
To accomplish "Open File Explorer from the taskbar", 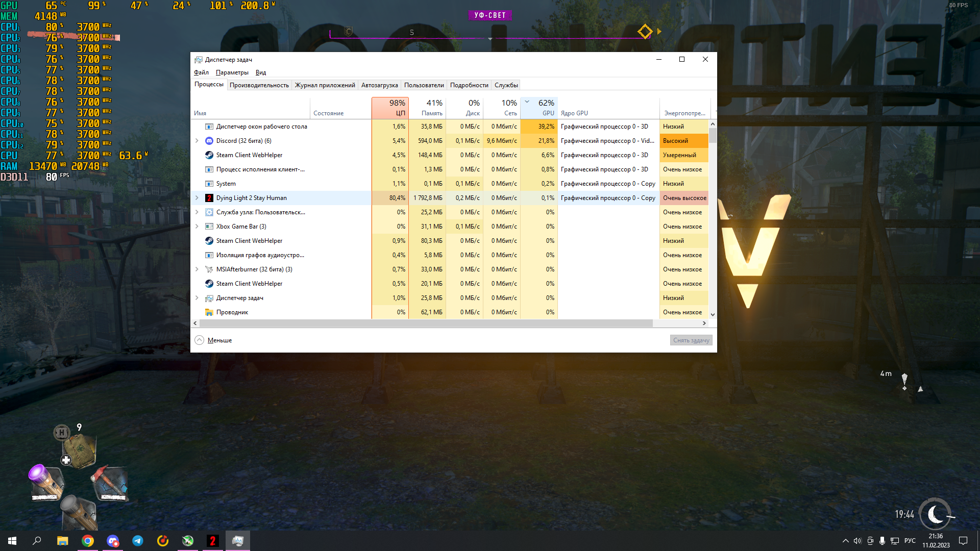I will coord(63,541).
